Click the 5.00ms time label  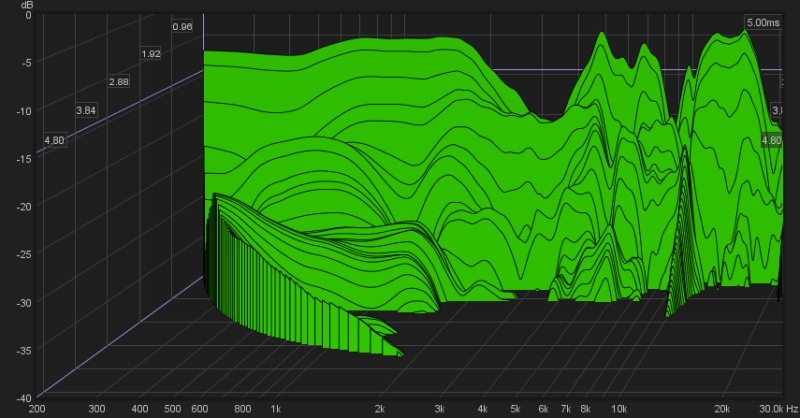(x=763, y=22)
